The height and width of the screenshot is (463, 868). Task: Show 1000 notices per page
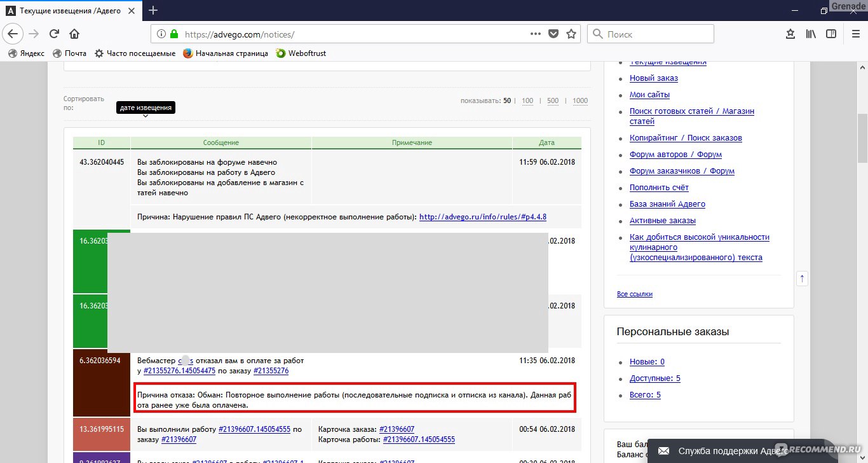tap(580, 100)
